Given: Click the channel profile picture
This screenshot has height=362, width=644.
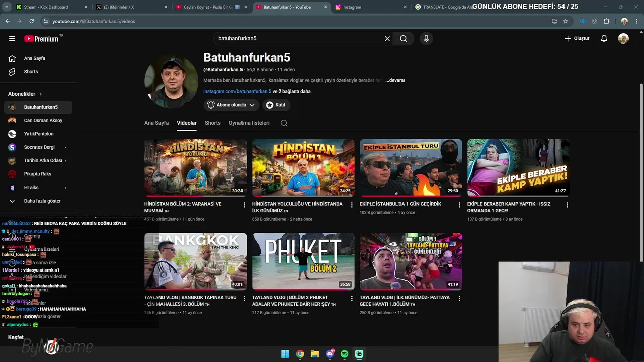Looking at the screenshot, I should [x=171, y=81].
